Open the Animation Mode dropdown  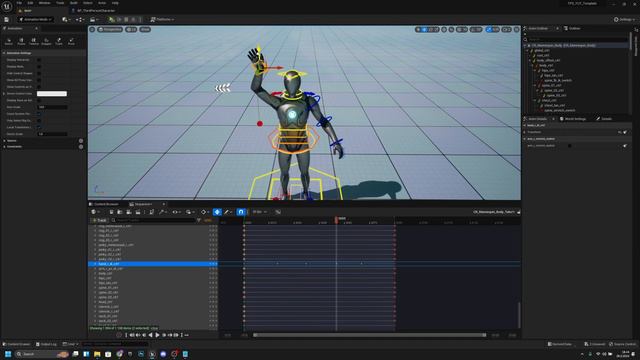coord(36,19)
